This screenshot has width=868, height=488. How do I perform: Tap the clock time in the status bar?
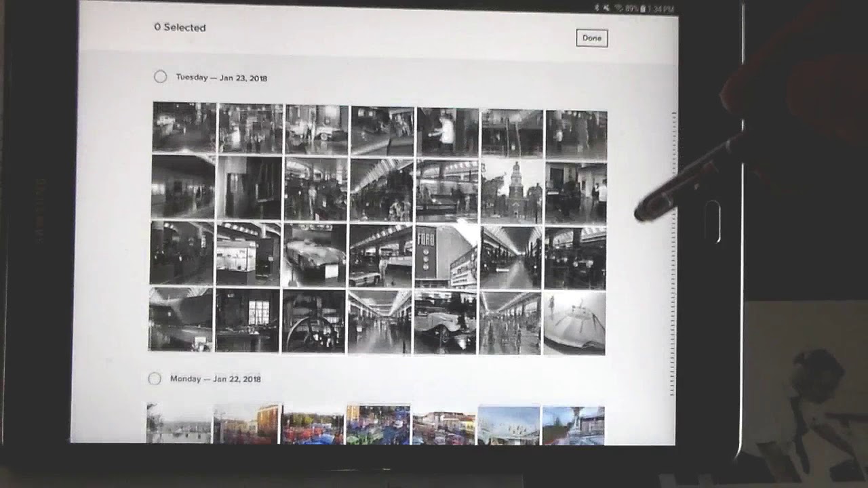[661, 9]
